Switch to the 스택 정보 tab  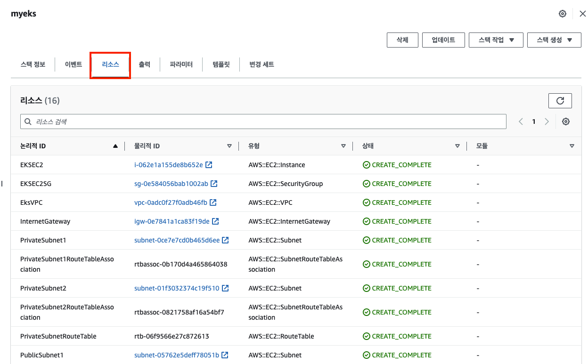coord(33,65)
